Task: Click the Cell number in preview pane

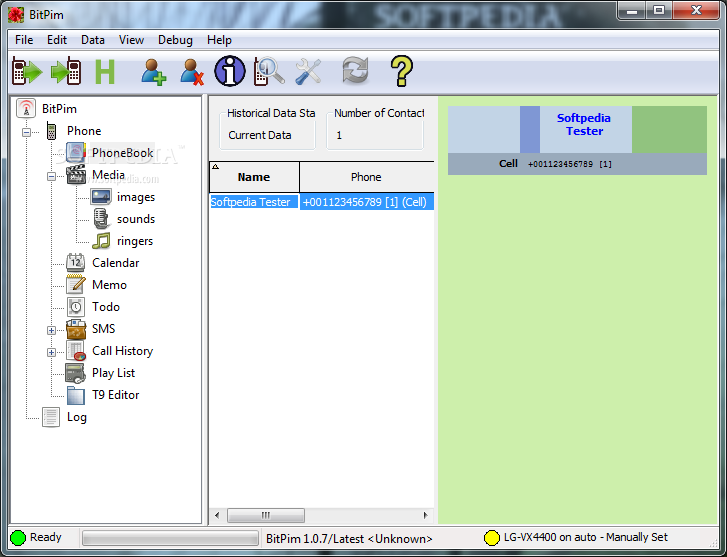Action: click(570, 164)
